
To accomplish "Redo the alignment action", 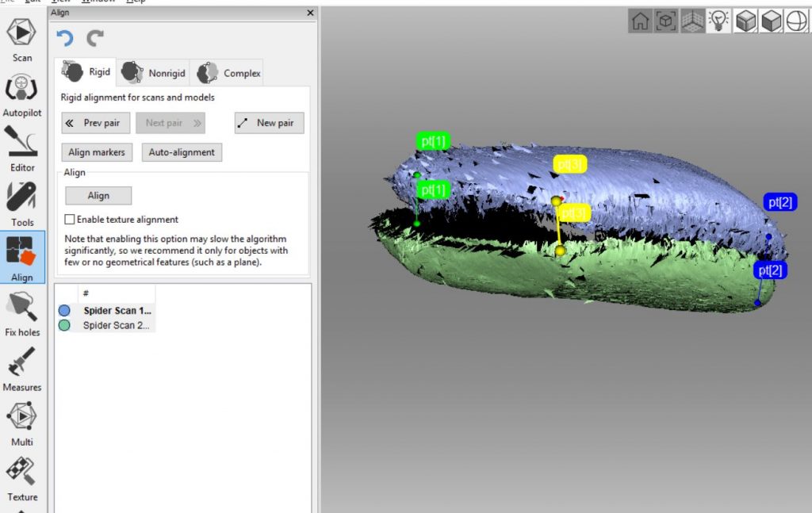I will (95, 38).
